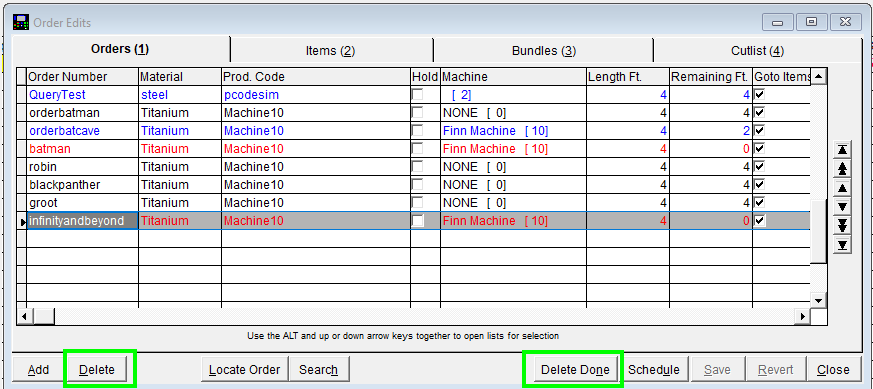Toggle Hold checkbox for orderbatman
This screenshot has width=873, height=389.
(417, 112)
